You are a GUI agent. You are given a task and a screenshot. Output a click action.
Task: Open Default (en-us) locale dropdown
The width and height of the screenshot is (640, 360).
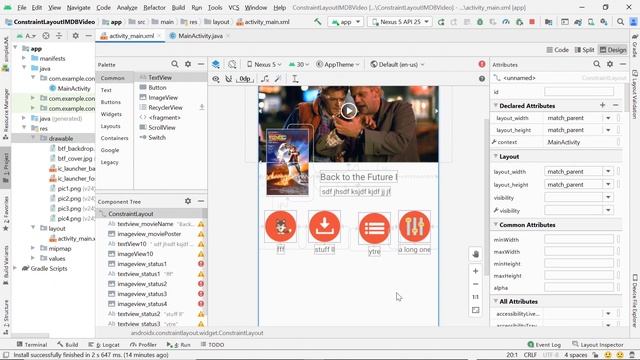[397, 64]
